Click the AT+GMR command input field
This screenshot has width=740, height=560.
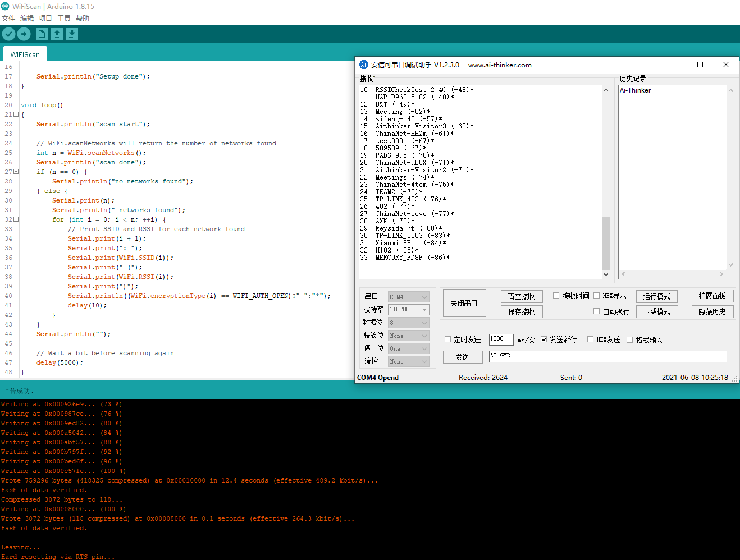(607, 356)
